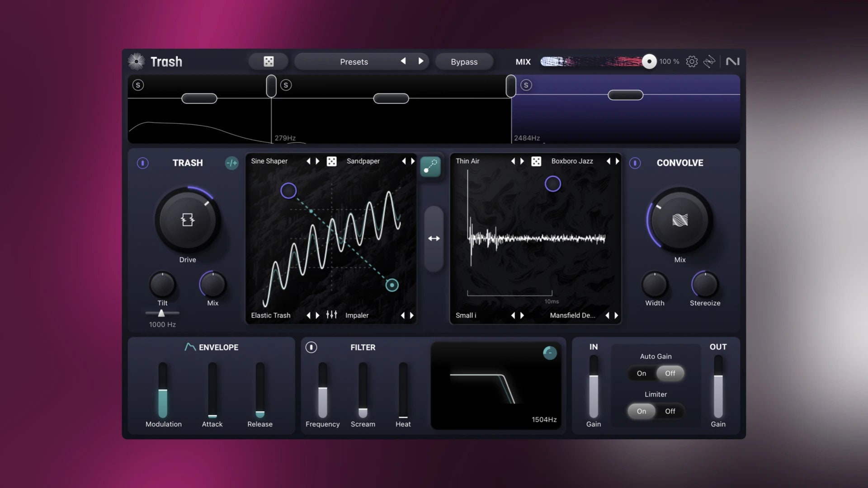Screen dimensions: 868x488
Task: Click the global randomize dice button
Action: (269, 61)
